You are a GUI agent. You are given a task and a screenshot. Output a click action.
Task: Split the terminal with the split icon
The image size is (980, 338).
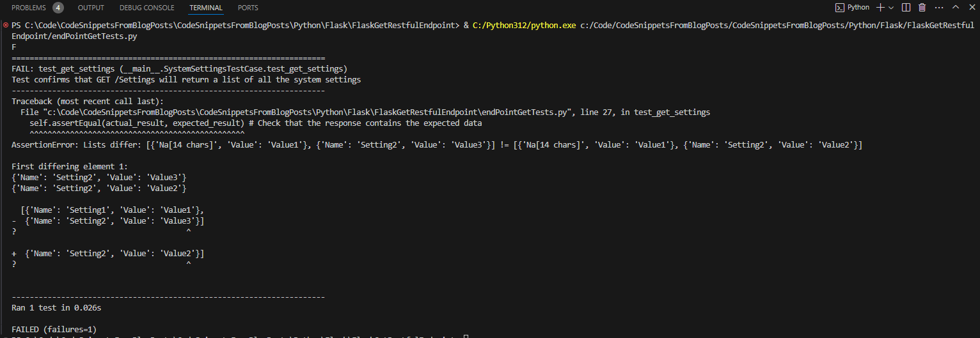906,8
